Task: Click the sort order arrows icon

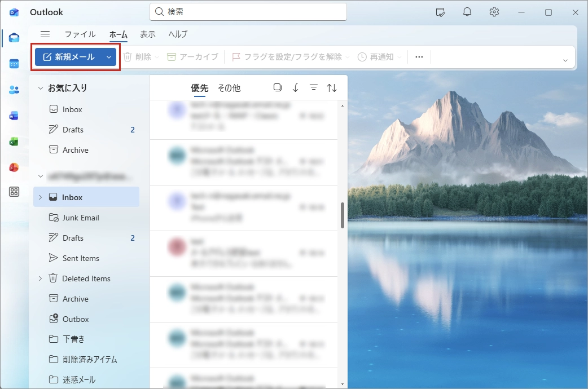Action: pos(332,87)
